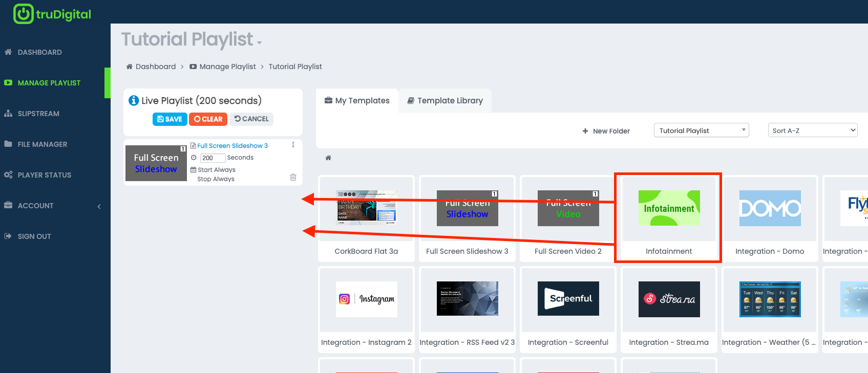Open the Tutorial Playlist folder dropdown
Image resolution: width=868 pixels, height=373 pixels.
point(702,130)
